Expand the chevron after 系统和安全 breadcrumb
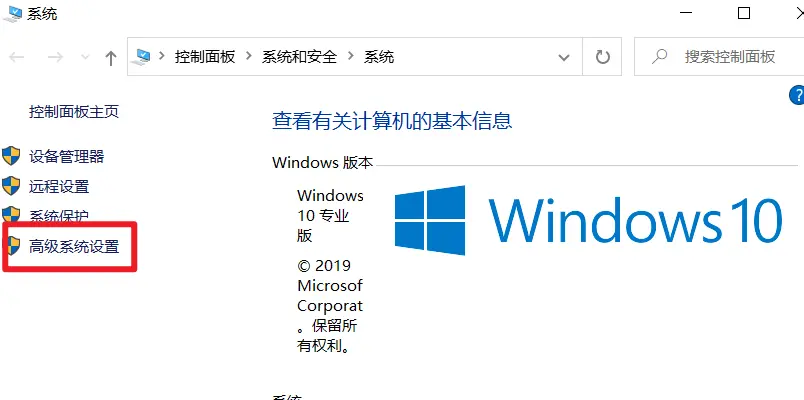This screenshot has width=804, height=400. pyautogui.click(x=351, y=56)
